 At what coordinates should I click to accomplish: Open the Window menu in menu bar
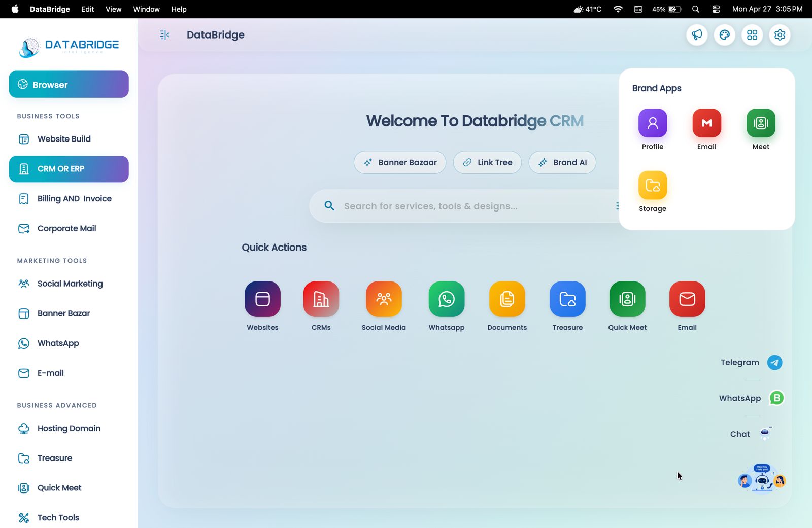click(146, 9)
